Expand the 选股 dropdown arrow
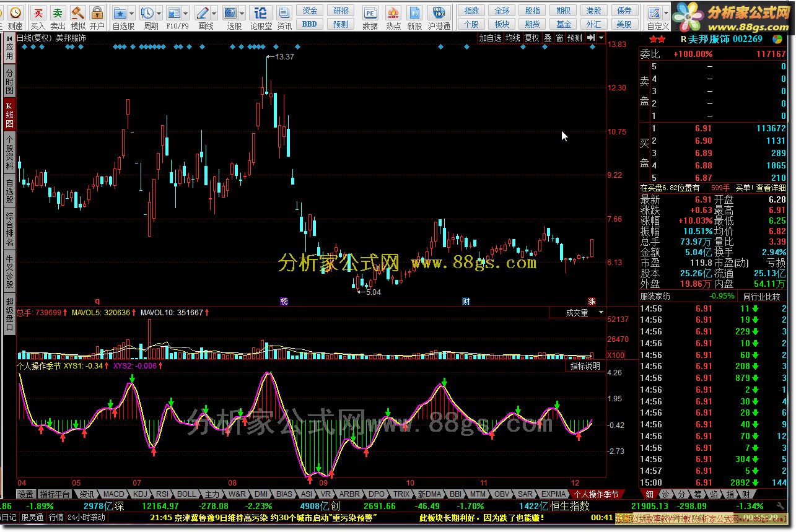The height and width of the screenshot is (532, 796). coord(242,12)
